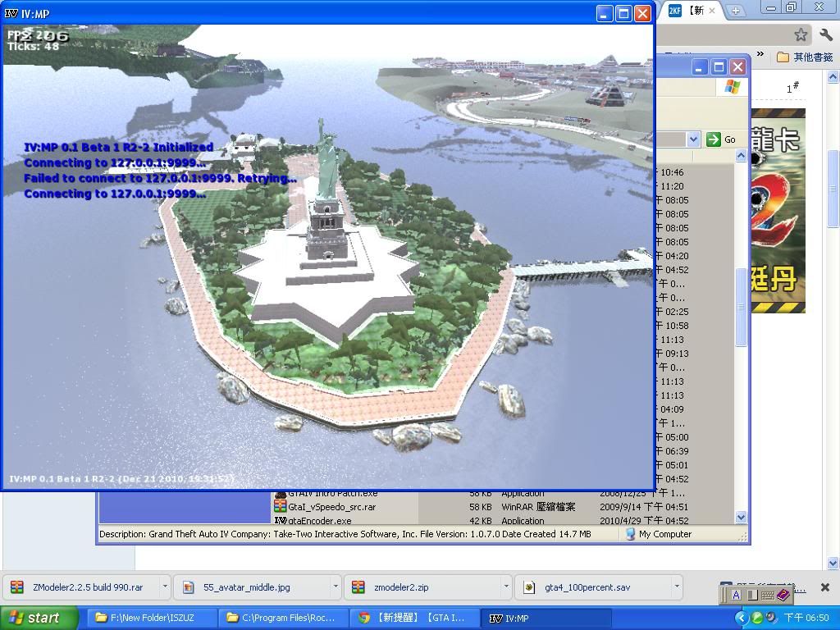840x630 pixels.
Task: Close the Chrome downloads bar
Action: [x=825, y=587]
